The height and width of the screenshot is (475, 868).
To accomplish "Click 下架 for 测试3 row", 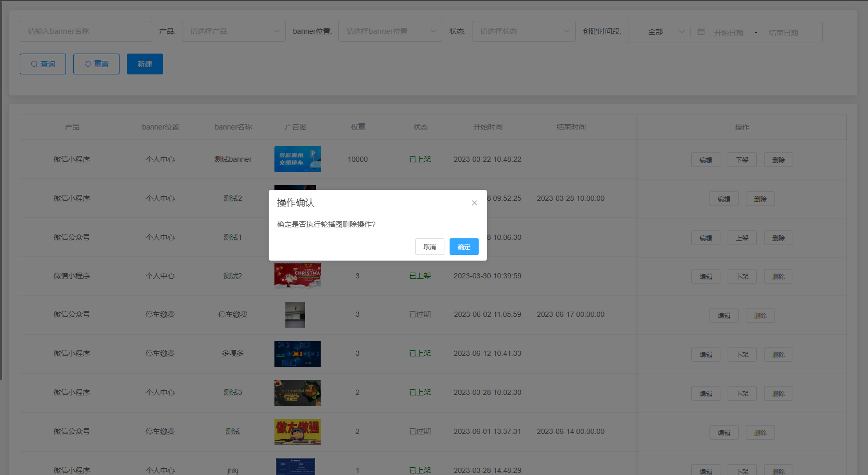I will (742, 393).
